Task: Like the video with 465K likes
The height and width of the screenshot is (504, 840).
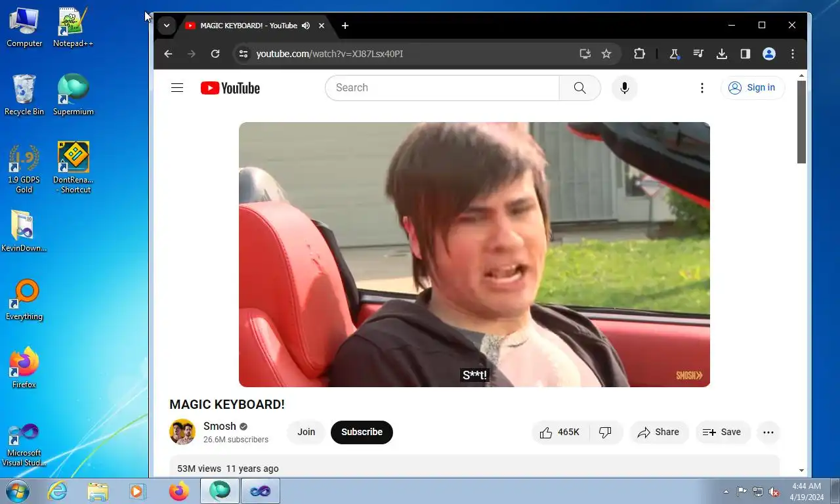Action: 560,432
